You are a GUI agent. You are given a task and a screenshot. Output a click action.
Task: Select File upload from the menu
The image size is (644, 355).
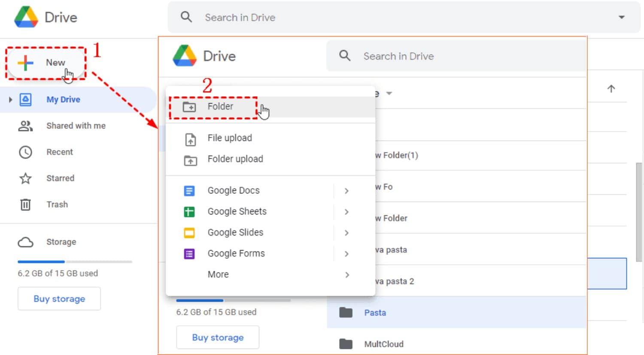coord(270,138)
